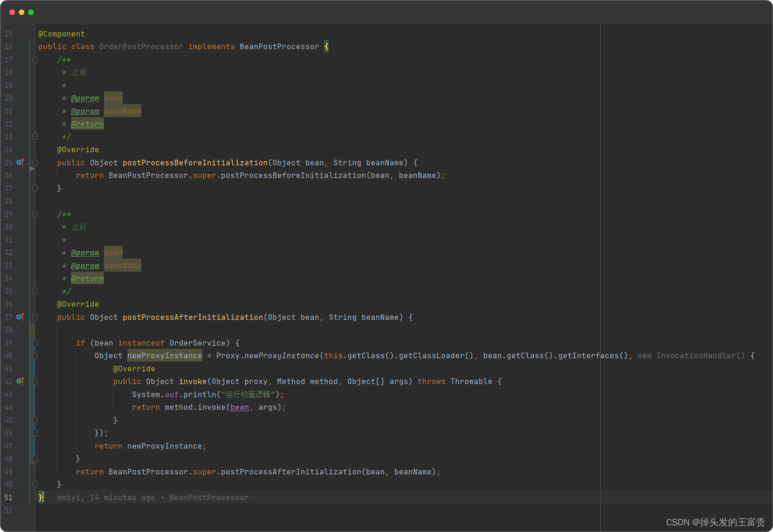Viewport: 773px width, 532px height.
Task: Click the fold end marker on line 35
Action: tap(35, 291)
